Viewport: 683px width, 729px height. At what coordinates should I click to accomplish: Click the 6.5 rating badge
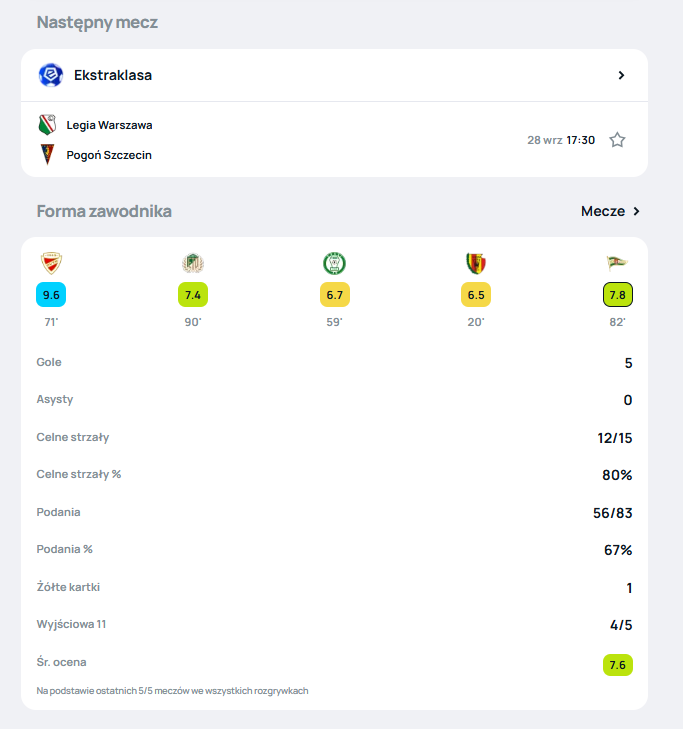476,295
